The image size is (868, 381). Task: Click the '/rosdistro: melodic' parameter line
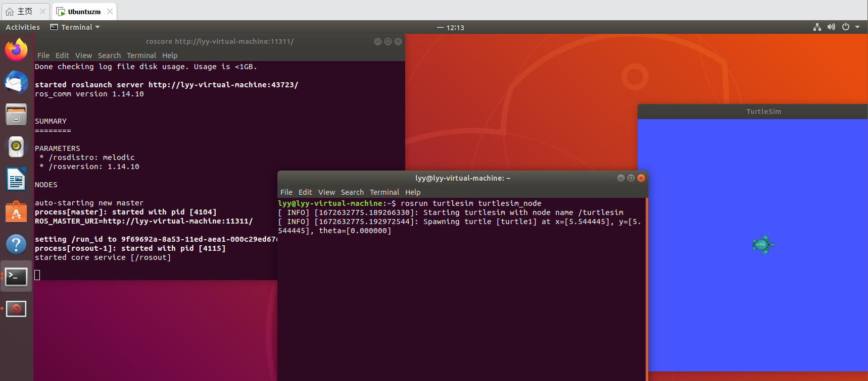point(87,157)
